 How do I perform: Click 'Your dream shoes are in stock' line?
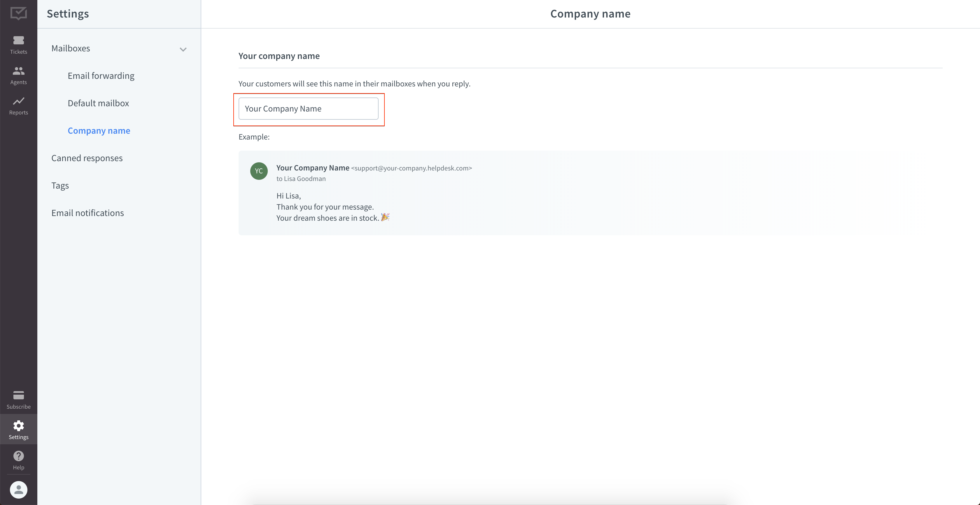(x=332, y=218)
